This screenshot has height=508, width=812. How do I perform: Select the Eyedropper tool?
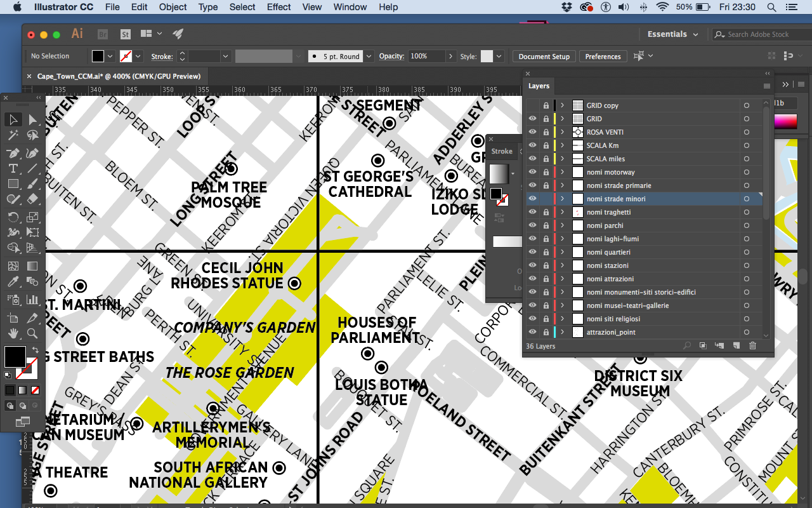pyautogui.click(x=13, y=281)
